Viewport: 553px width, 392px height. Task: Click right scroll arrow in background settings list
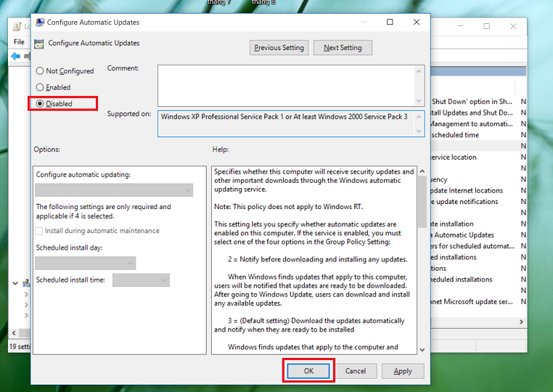pyautogui.click(x=521, y=322)
